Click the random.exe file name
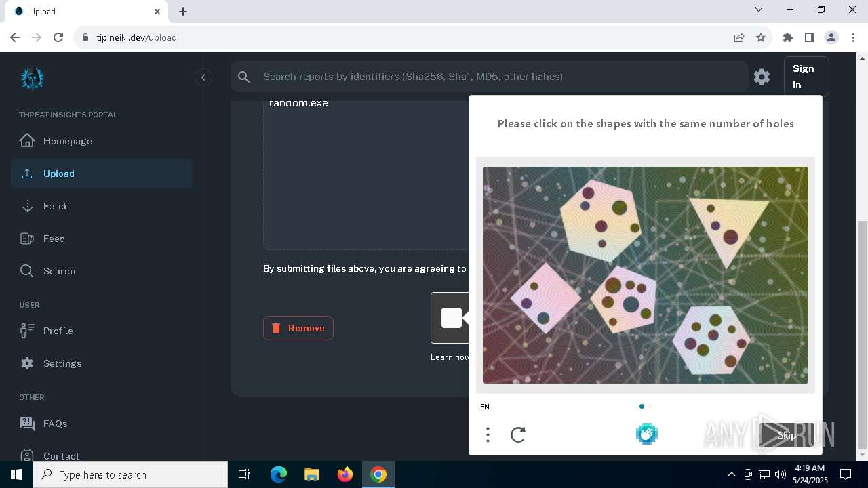This screenshot has height=488, width=868. [298, 103]
